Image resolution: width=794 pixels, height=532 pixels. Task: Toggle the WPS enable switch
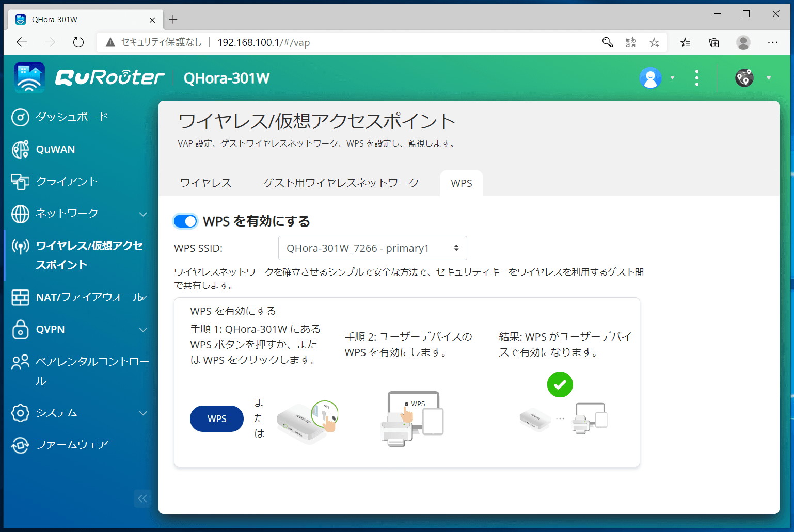tap(185, 221)
